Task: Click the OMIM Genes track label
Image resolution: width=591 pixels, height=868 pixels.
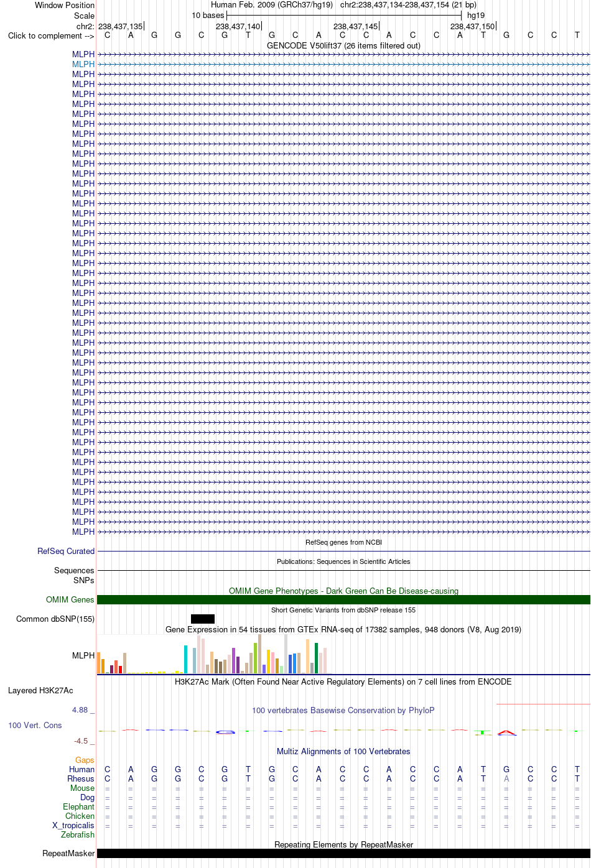Action: click(70, 599)
